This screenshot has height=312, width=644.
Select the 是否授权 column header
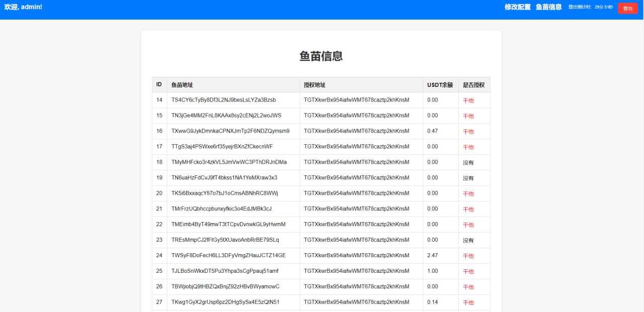click(473, 84)
